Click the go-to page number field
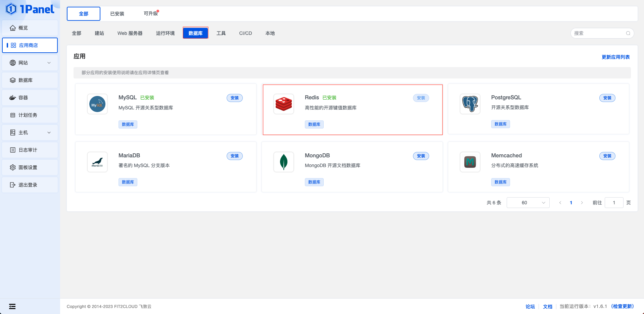 [x=614, y=203]
